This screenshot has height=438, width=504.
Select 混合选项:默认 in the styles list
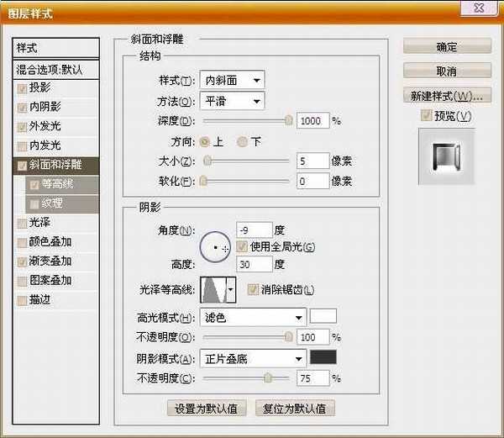coord(55,69)
